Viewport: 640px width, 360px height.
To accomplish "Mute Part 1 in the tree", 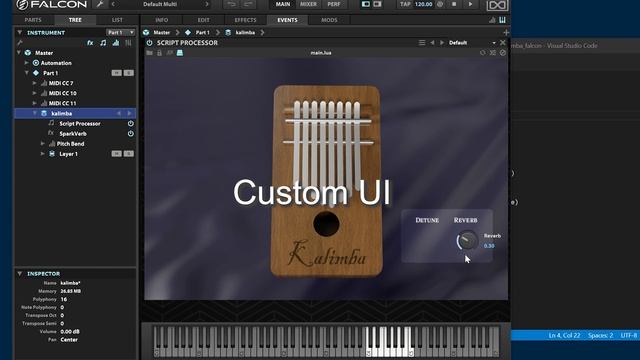I will [117, 73].
